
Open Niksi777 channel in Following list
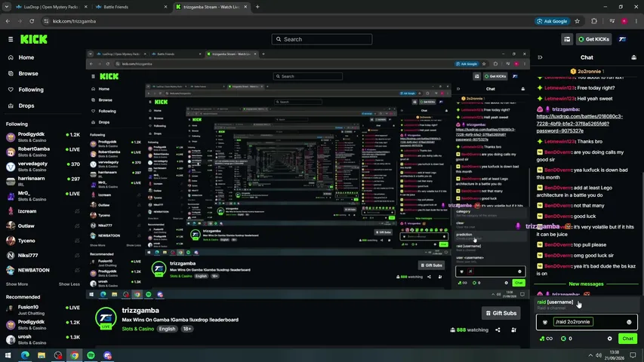tap(43, 256)
